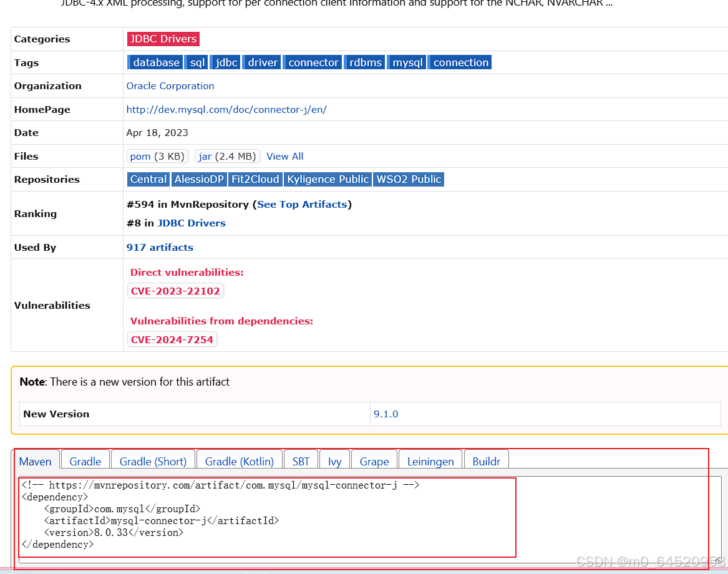Open CVE-2023-22102 vulnerability details
This screenshot has height=574, width=728.
(x=175, y=291)
